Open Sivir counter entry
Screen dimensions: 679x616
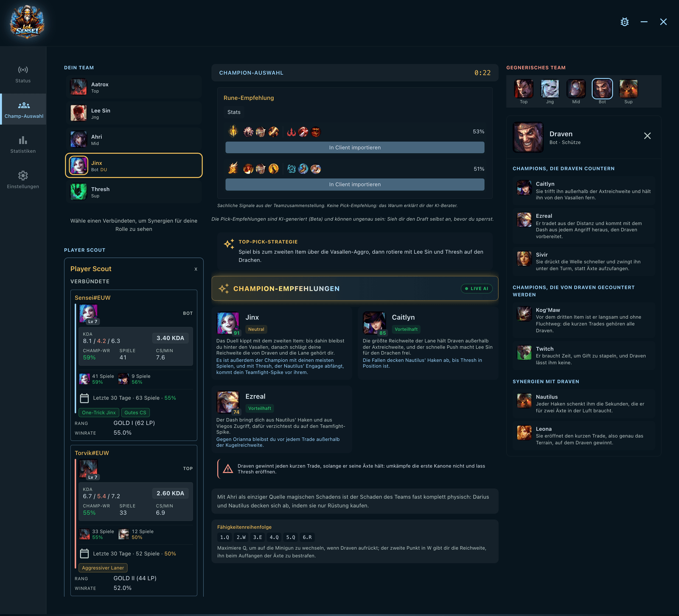(584, 262)
